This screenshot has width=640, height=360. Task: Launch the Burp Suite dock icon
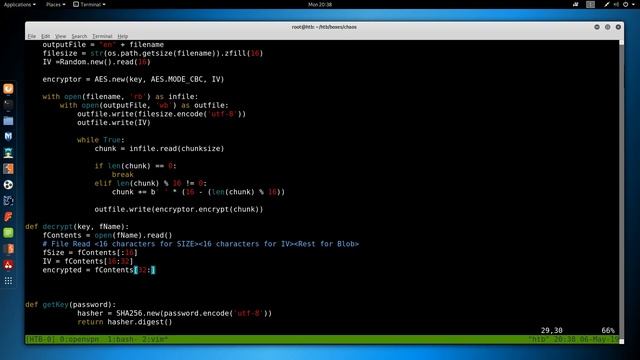click(x=8, y=169)
